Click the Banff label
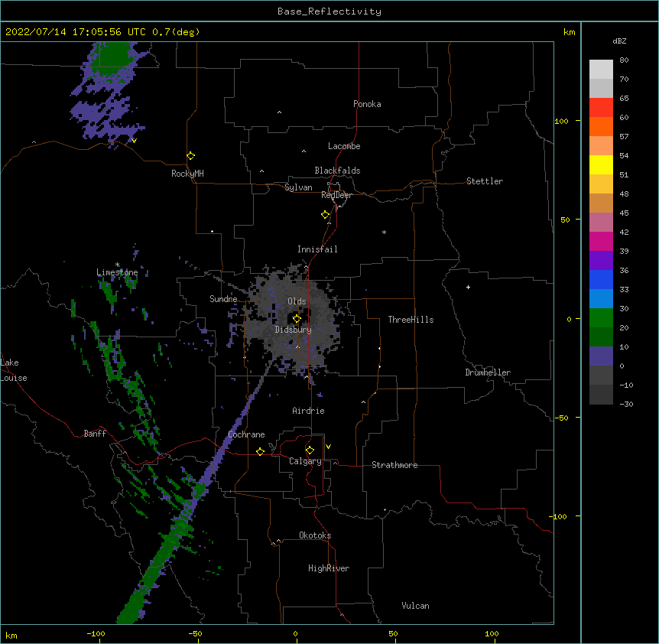Viewport: 659px width, 644px height. [x=95, y=434]
